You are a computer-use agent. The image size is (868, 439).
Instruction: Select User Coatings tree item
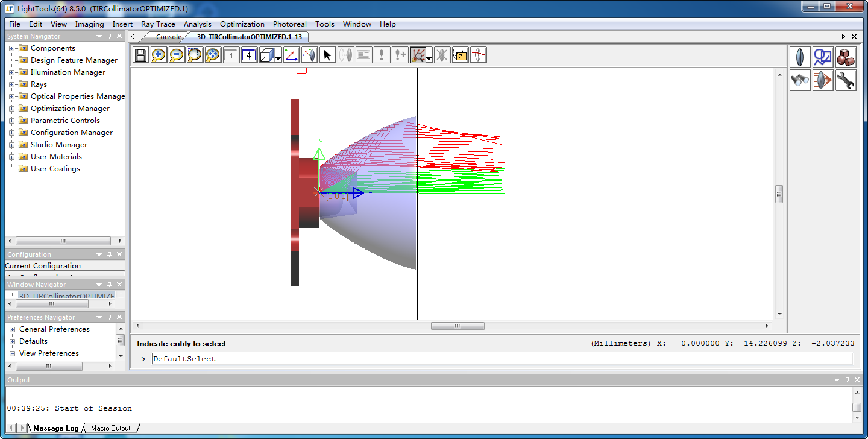point(55,169)
